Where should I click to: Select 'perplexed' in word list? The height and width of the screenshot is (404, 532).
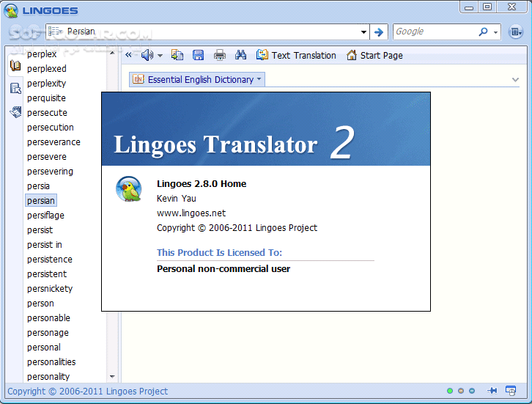[46, 69]
